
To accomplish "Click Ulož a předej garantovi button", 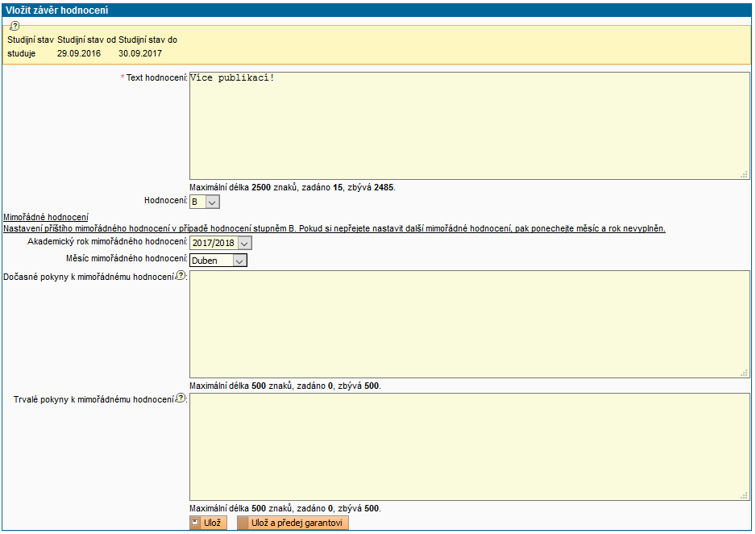I will [293, 524].
